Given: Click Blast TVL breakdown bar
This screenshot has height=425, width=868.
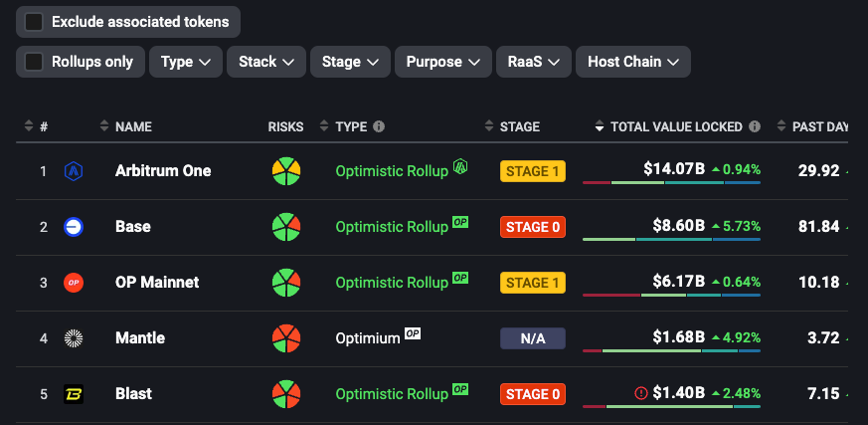Looking at the screenshot, I should coord(671,406).
